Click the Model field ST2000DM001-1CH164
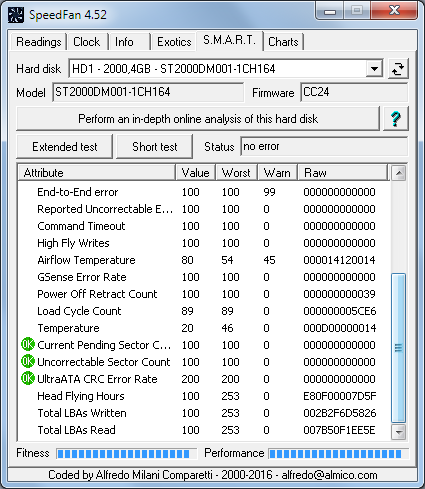The image size is (425, 489). tap(148, 92)
